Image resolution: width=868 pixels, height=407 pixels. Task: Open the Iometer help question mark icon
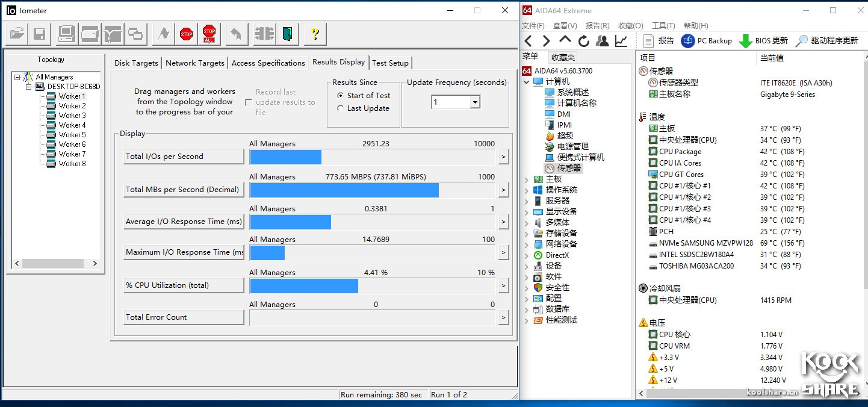pyautogui.click(x=315, y=34)
